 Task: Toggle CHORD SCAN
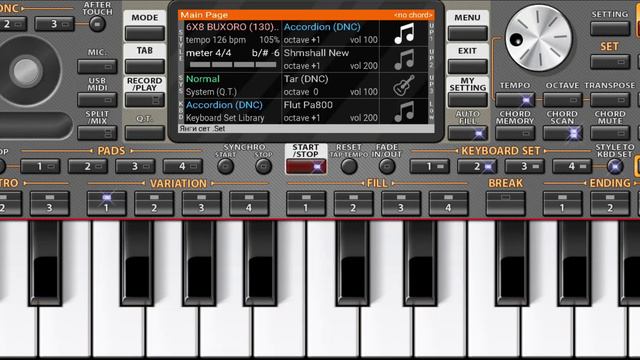click(x=562, y=133)
